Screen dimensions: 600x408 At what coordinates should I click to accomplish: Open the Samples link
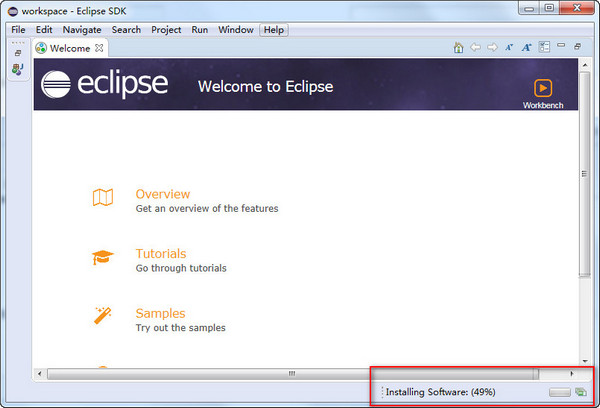(160, 313)
